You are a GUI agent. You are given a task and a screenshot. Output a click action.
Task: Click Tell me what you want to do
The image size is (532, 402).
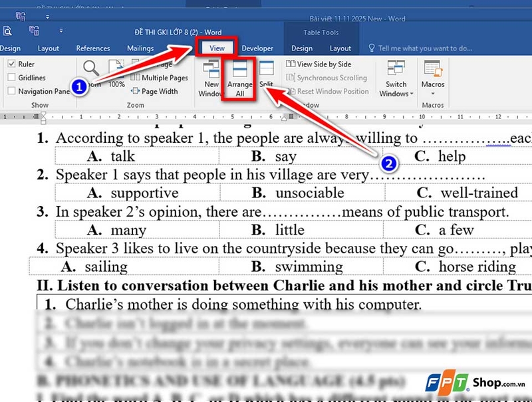coord(421,48)
